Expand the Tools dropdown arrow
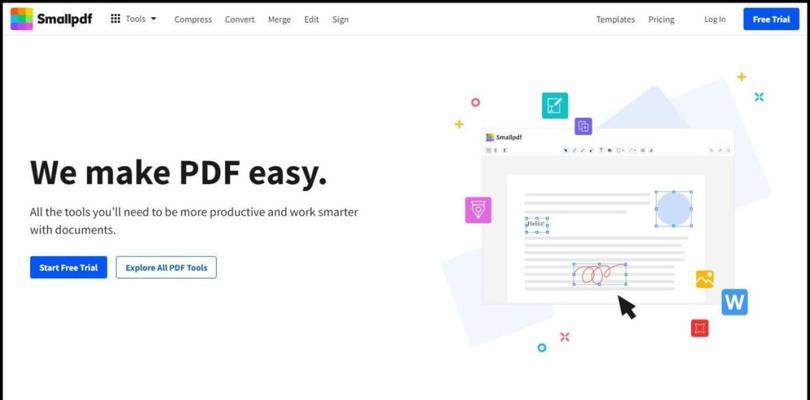810x400 pixels. (153, 19)
